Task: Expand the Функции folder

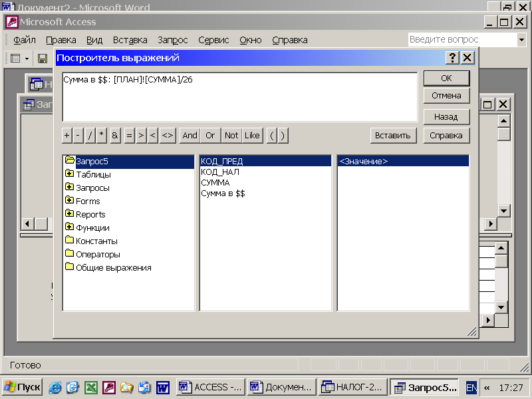Action: pyautogui.click(x=69, y=227)
